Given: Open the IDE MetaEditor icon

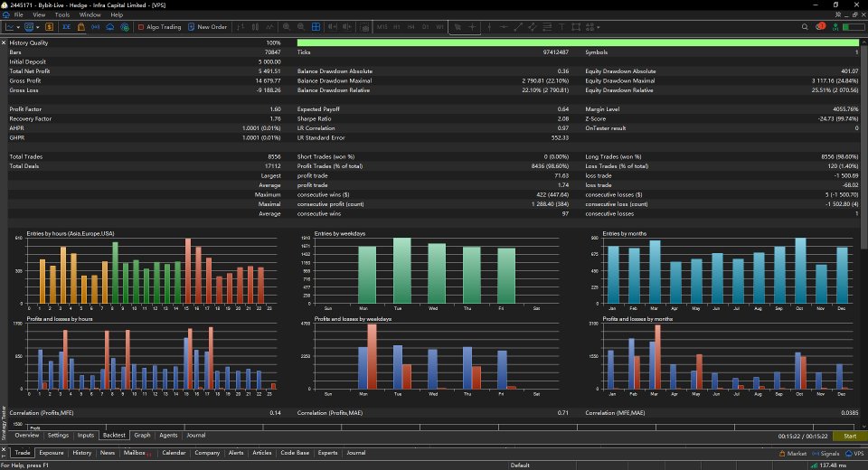Looking at the screenshot, I should coord(66,26).
